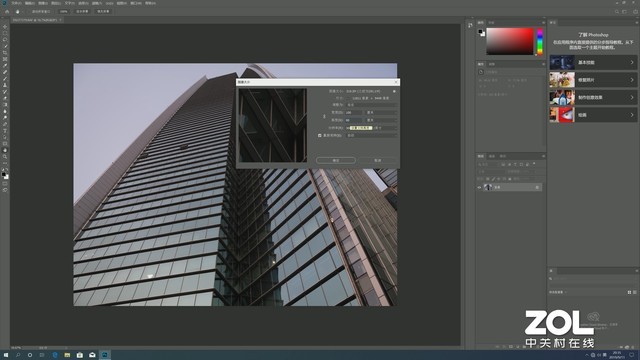This screenshot has width=640, height=360.
Task: Open the Fit To preset dropdown
Action: click(371, 104)
